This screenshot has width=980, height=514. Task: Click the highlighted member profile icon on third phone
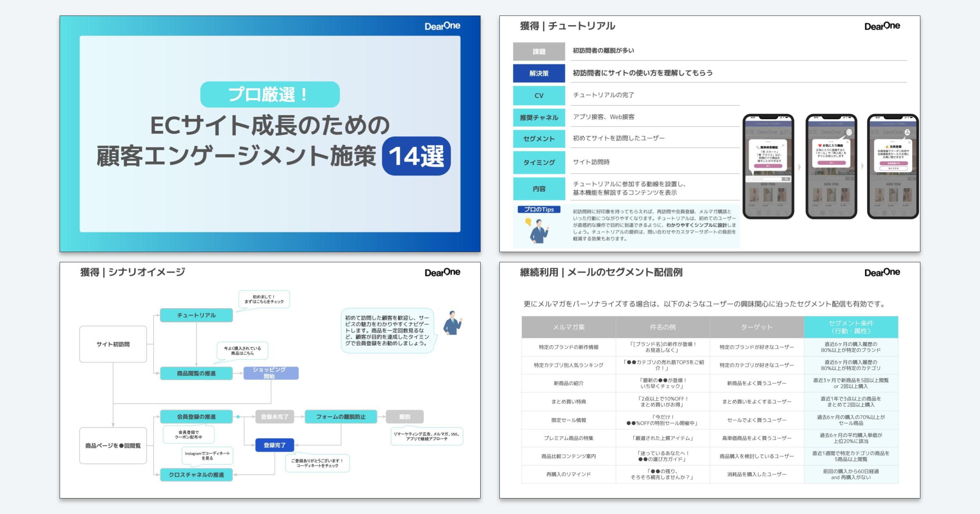[x=907, y=132]
